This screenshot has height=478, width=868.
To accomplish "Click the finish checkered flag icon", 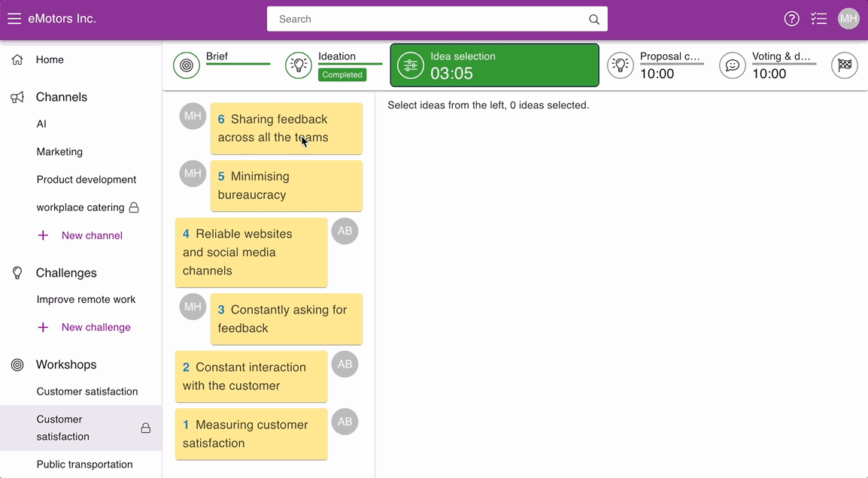I will (844, 65).
